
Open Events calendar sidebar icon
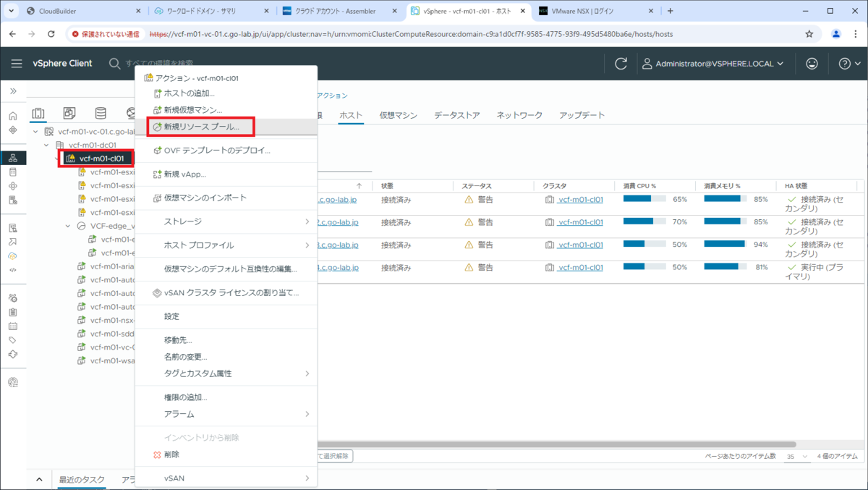click(13, 326)
